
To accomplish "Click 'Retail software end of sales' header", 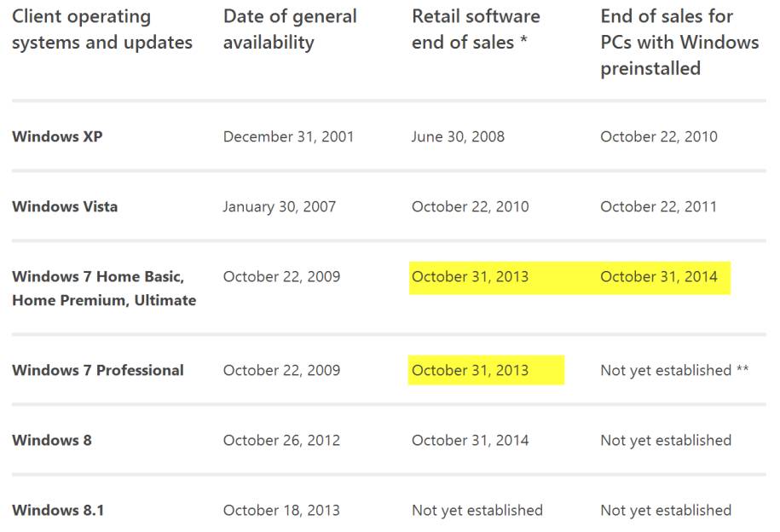I will pos(476,29).
